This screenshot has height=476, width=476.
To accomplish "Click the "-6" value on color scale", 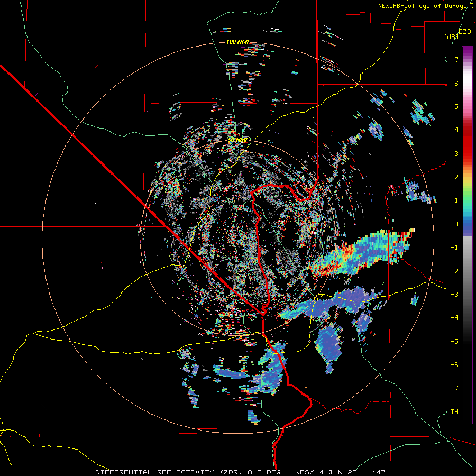I will click(x=454, y=365).
